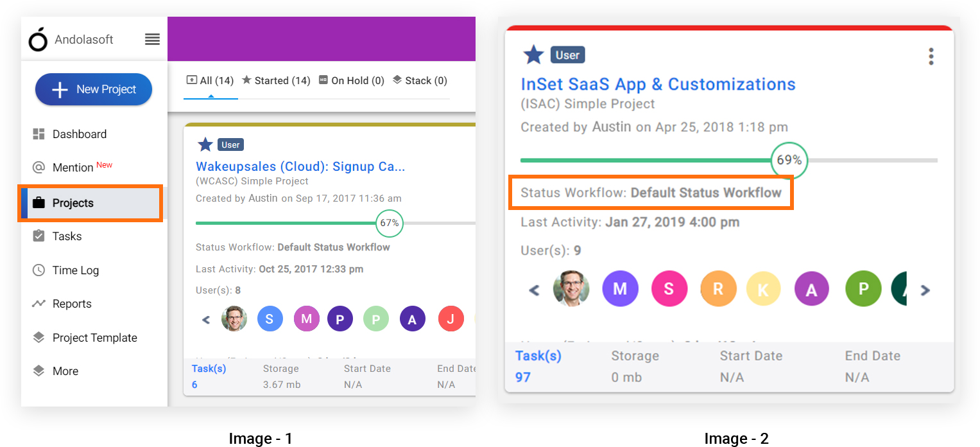The image size is (980, 447).
Task: Click Austin's photo avatar on InSet card
Action: pyautogui.click(x=571, y=288)
